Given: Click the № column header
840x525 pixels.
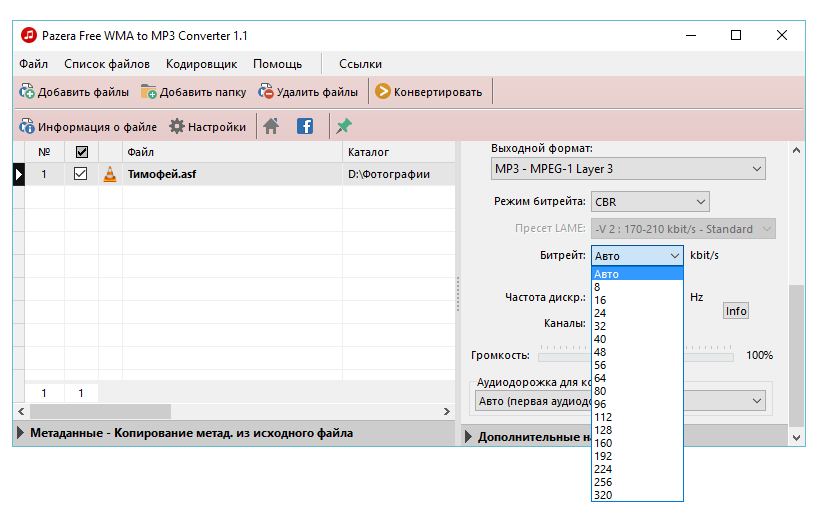Looking at the screenshot, I should point(44,152).
